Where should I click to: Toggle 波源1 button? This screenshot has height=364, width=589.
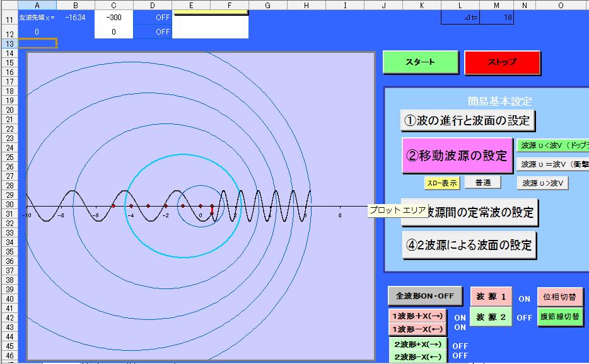click(x=491, y=297)
